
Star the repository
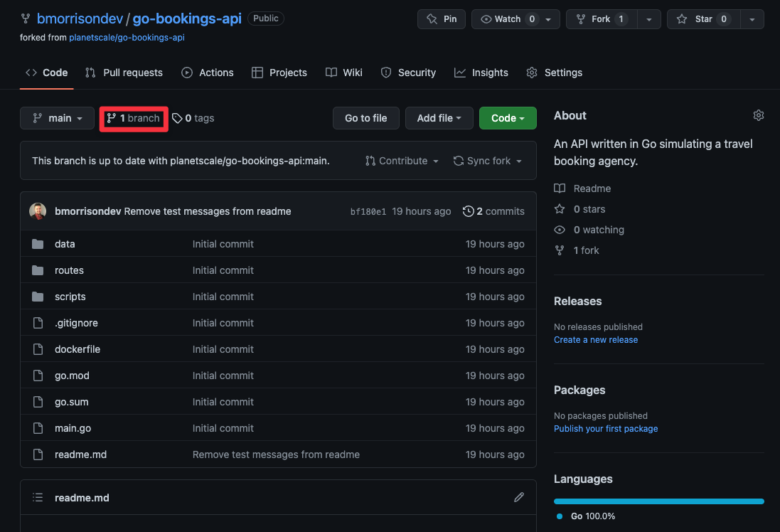pos(703,19)
